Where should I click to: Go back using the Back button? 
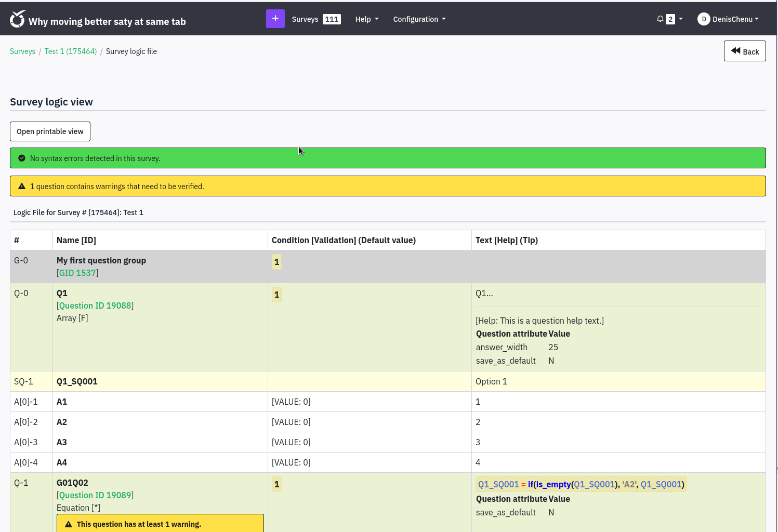pos(744,51)
